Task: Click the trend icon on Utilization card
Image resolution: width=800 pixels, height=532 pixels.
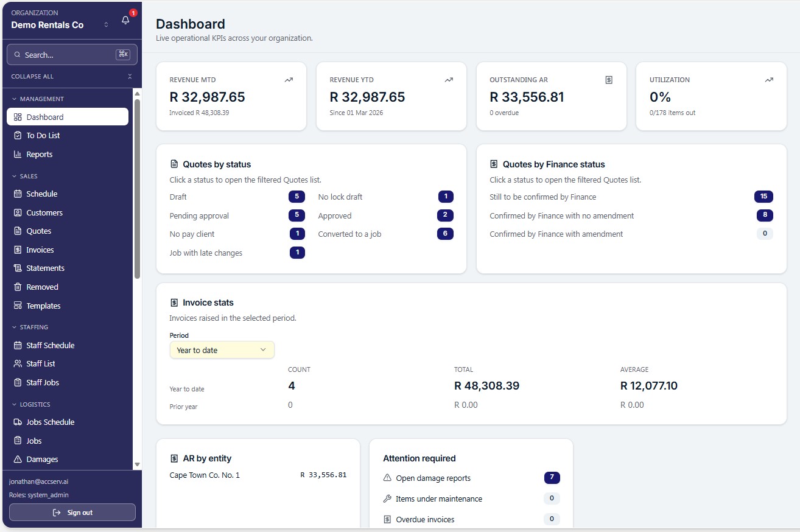Action: click(x=769, y=80)
